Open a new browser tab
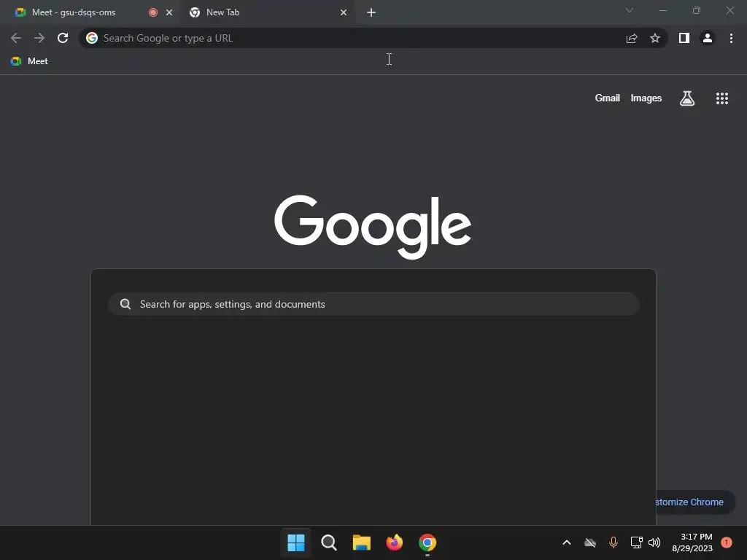 [371, 12]
